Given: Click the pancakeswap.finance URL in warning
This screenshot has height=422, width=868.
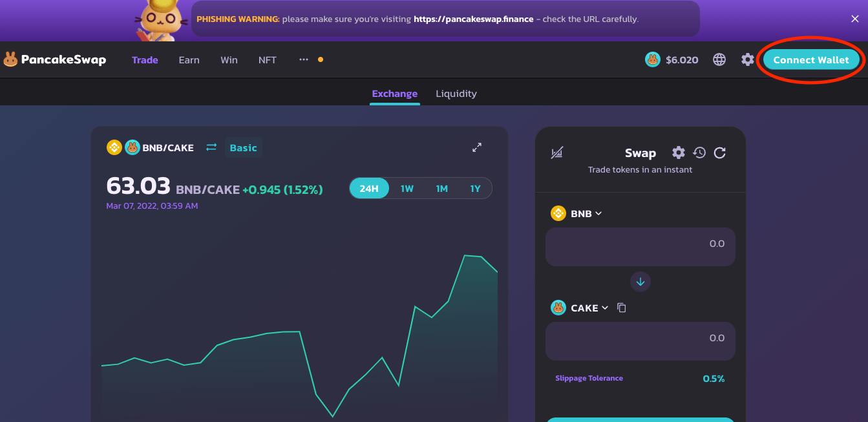Looking at the screenshot, I should [474, 19].
